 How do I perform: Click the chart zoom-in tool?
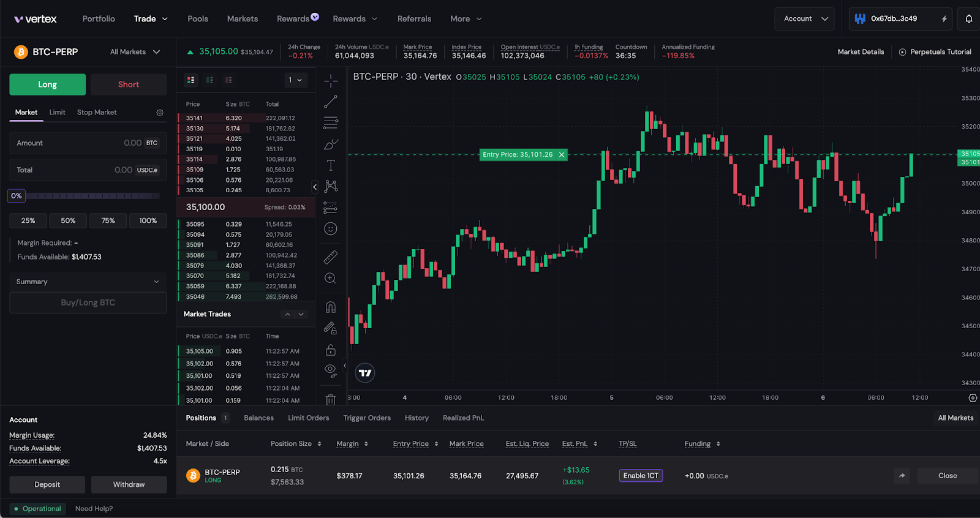(x=330, y=279)
